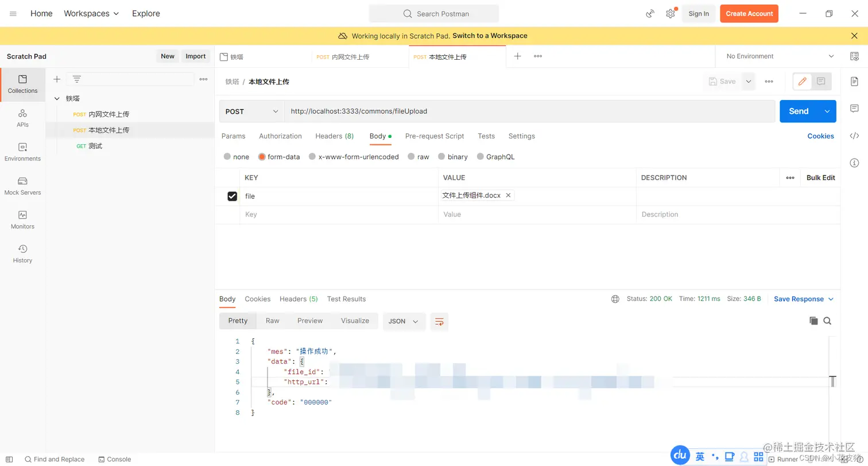Select x-www-form-urlencoded body type
The height and width of the screenshot is (466, 868).
[x=312, y=156]
